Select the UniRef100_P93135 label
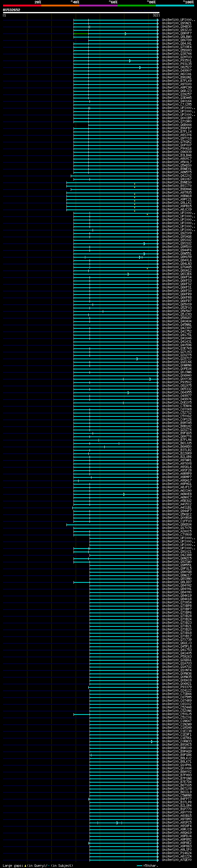Image resolution: width=197 pixels, height=868 pixels. tap(176, 64)
